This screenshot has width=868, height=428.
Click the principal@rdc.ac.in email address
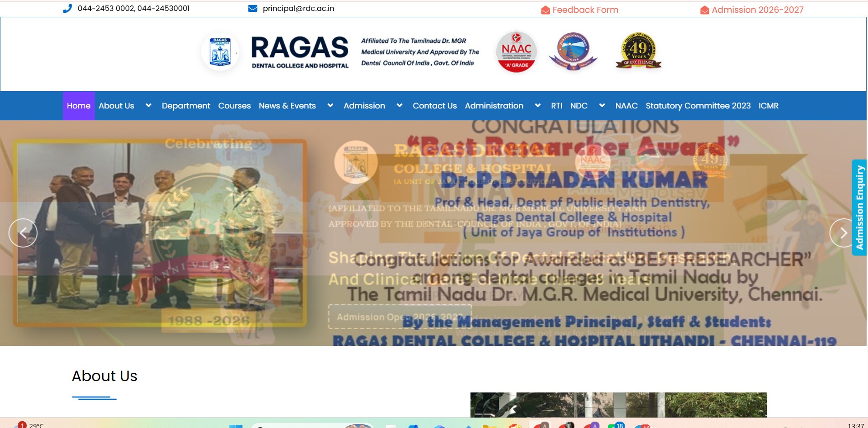(299, 8)
